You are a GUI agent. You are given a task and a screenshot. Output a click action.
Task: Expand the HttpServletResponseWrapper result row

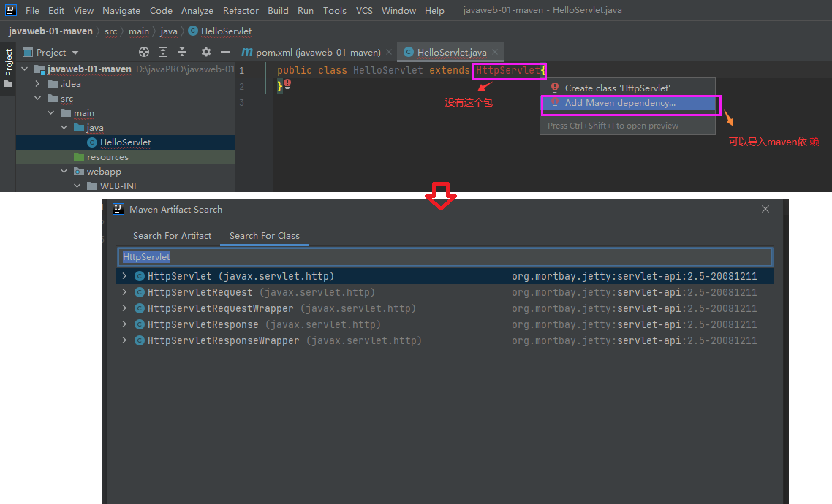coord(124,340)
